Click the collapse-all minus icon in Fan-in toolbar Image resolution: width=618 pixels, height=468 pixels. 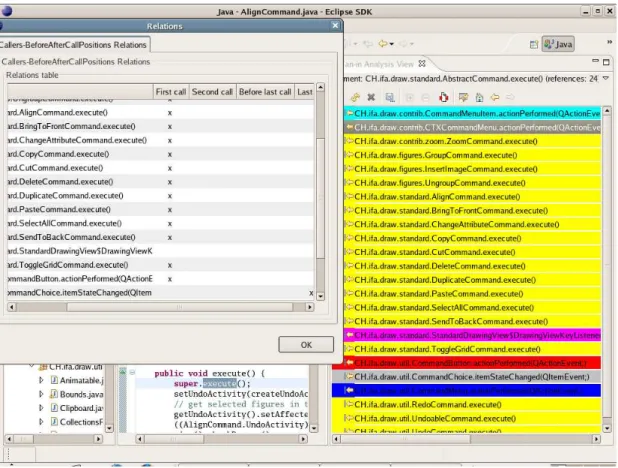tap(425, 97)
